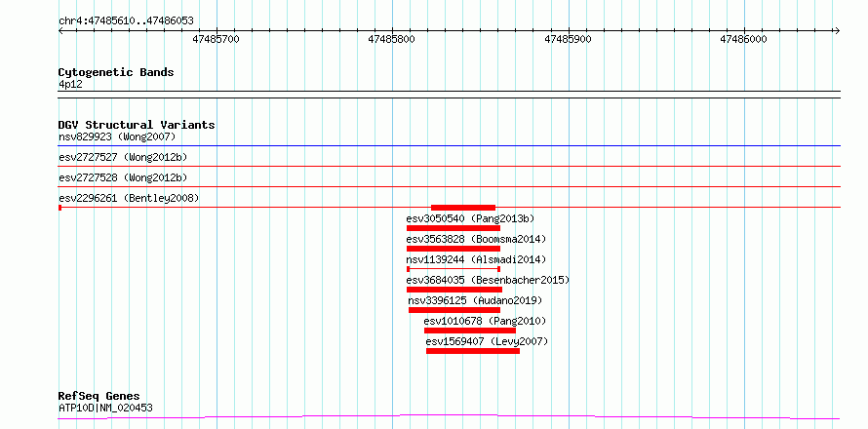The image size is (868, 429).
Task: Open variant esv2296261 (Bentley2008)
Action: click(x=129, y=198)
